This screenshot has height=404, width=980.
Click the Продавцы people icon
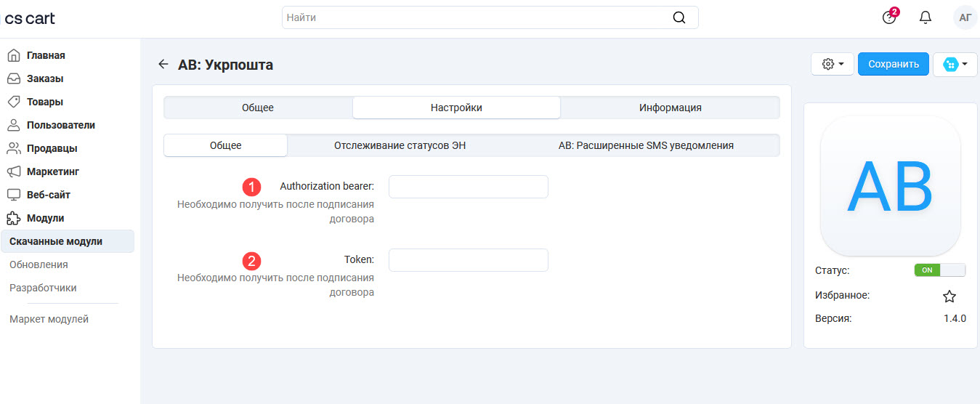click(x=13, y=148)
